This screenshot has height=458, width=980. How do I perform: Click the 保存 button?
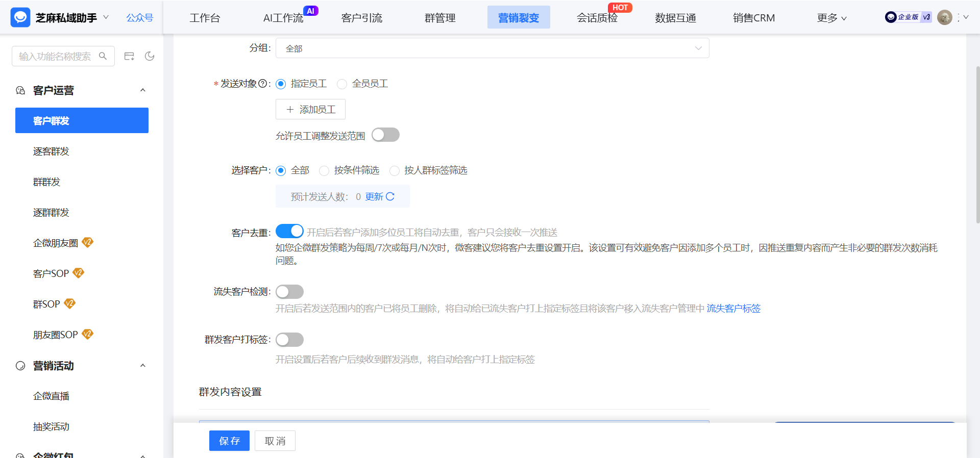click(x=229, y=441)
